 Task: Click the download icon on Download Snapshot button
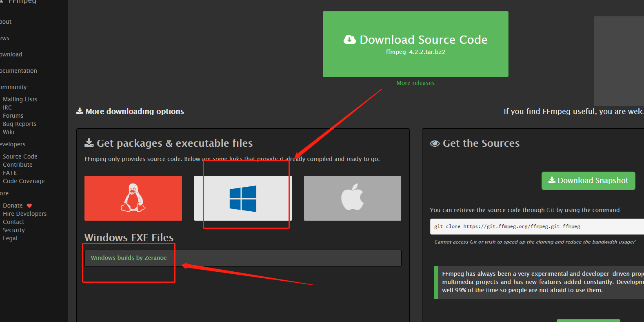coord(552,180)
